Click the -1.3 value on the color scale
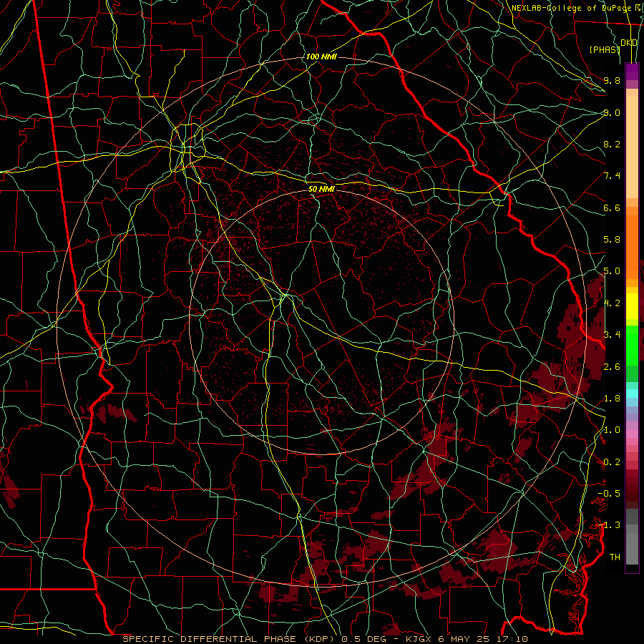The height and width of the screenshot is (644, 644). 609,525
